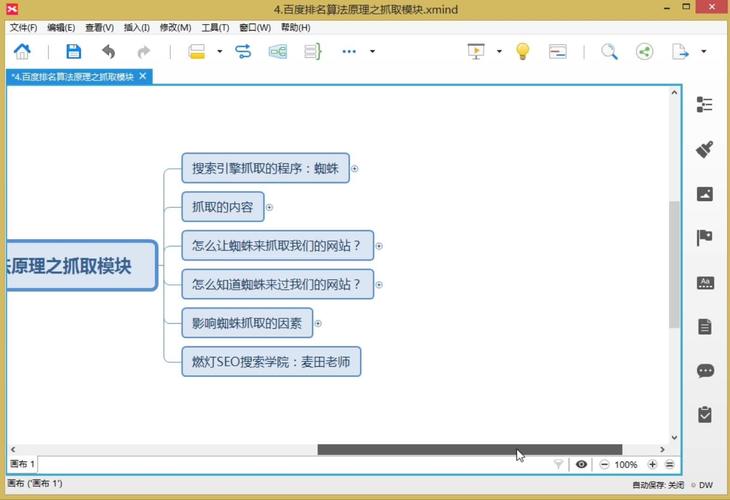Viewport: 730px width, 500px height.
Task: Open the Image gallery sidebar panel
Action: coord(705,194)
